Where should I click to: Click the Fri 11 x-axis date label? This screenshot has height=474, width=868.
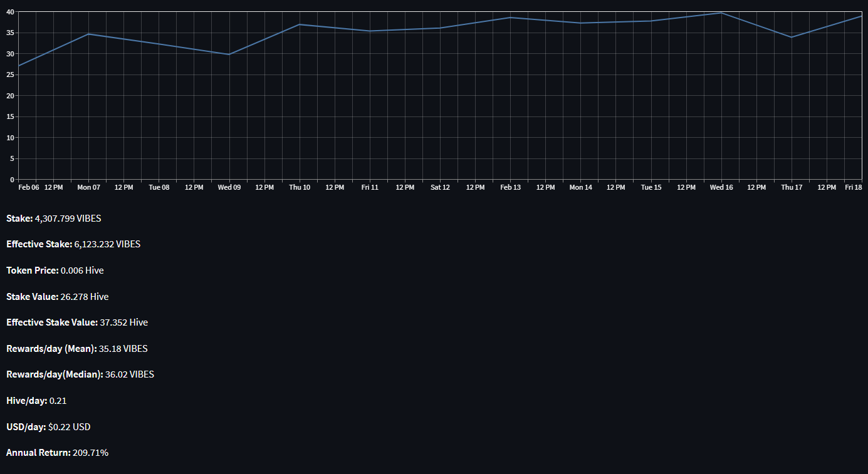point(370,187)
